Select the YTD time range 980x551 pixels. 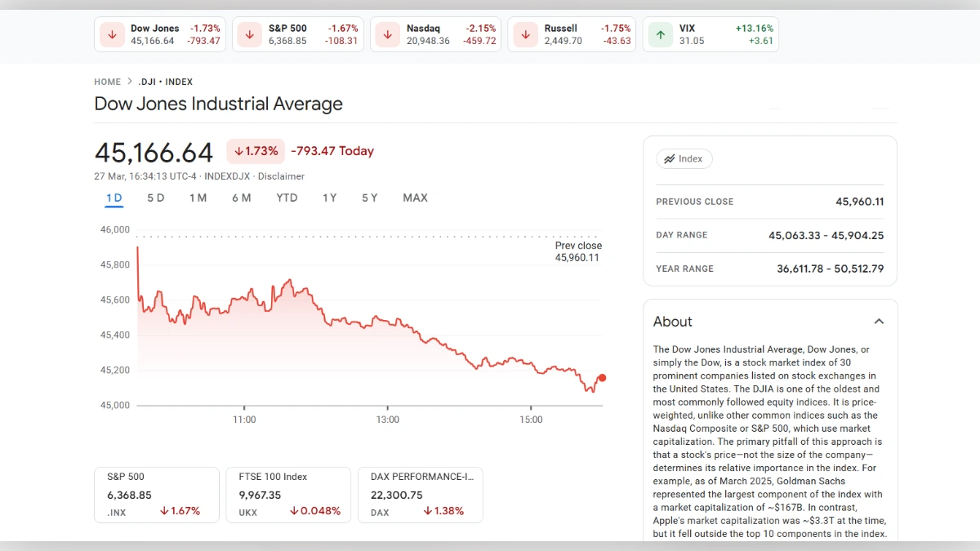[286, 198]
